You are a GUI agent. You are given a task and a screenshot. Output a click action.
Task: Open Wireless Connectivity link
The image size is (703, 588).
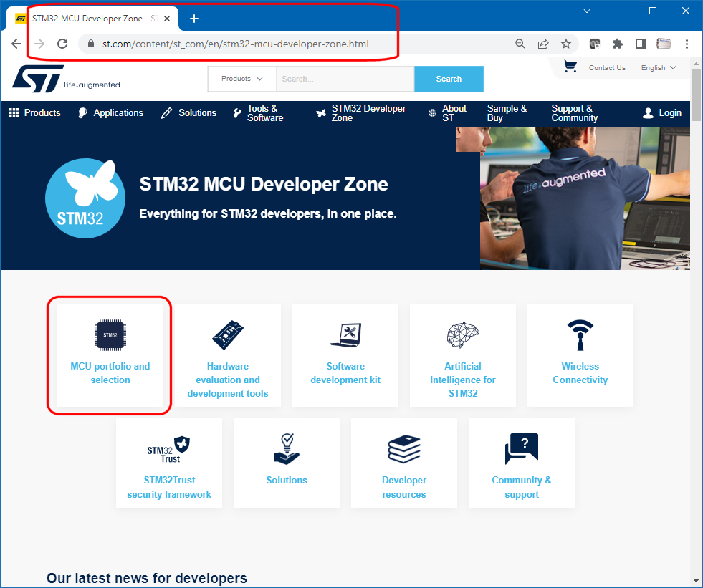(x=580, y=373)
